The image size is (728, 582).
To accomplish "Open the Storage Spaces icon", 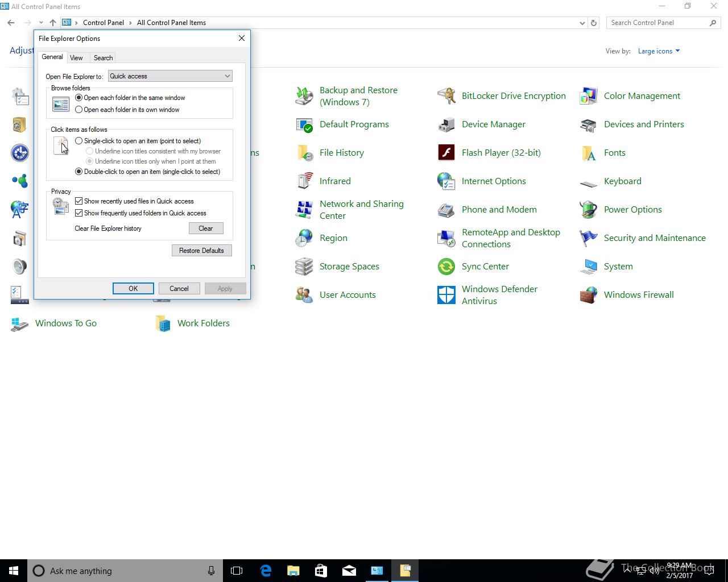I will [x=304, y=267].
